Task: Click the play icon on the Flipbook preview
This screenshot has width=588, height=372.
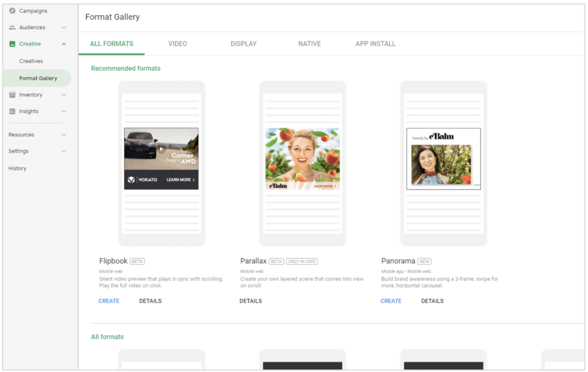Action: [161, 149]
